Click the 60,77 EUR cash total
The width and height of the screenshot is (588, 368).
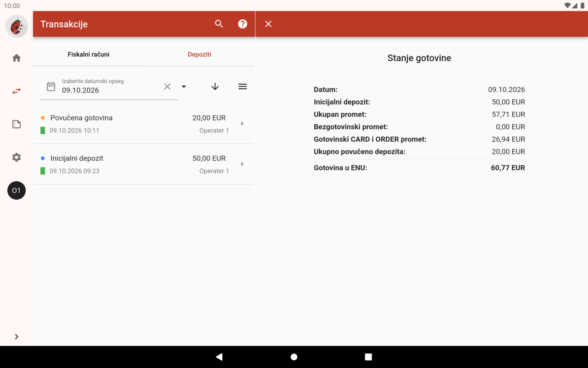pyautogui.click(x=508, y=168)
